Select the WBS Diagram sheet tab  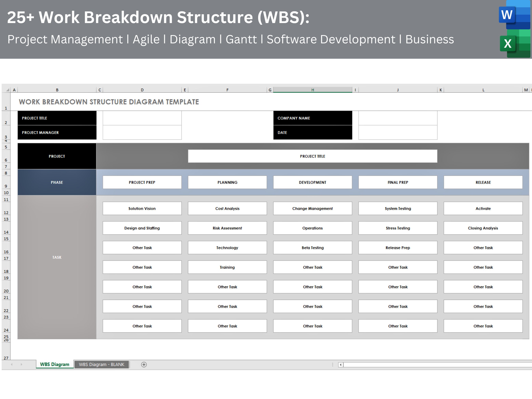[54, 364]
